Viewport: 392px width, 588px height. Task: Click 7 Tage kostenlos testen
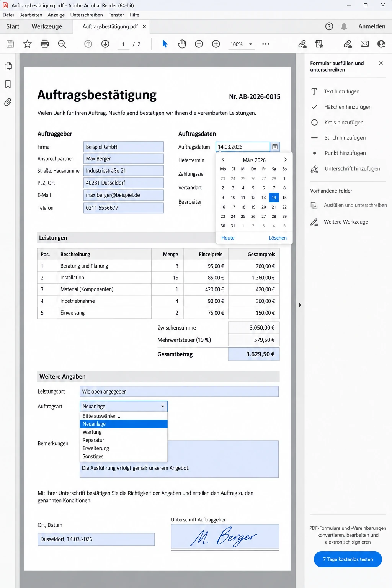(x=348, y=559)
